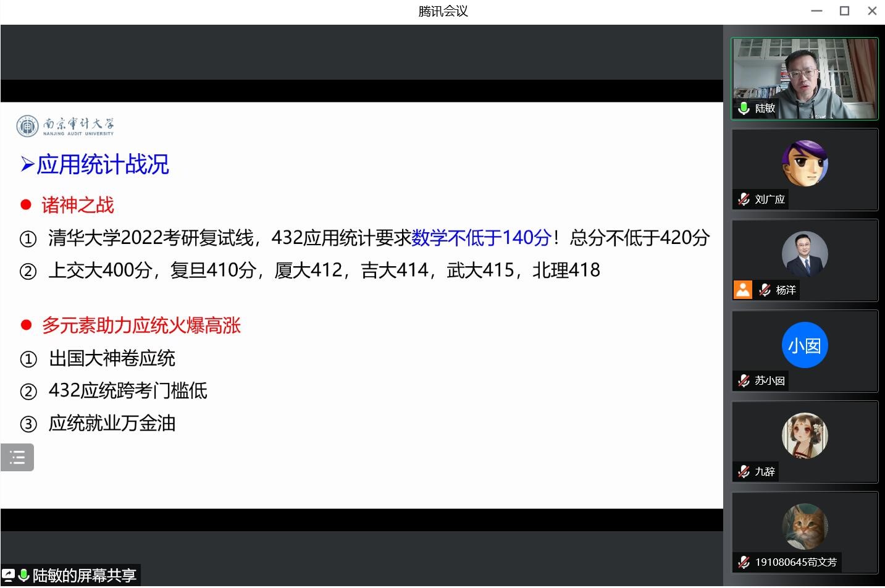The width and height of the screenshot is (885, 588).
Task: Click 刘广应's cartoon avatar
Action: [804, 163]
